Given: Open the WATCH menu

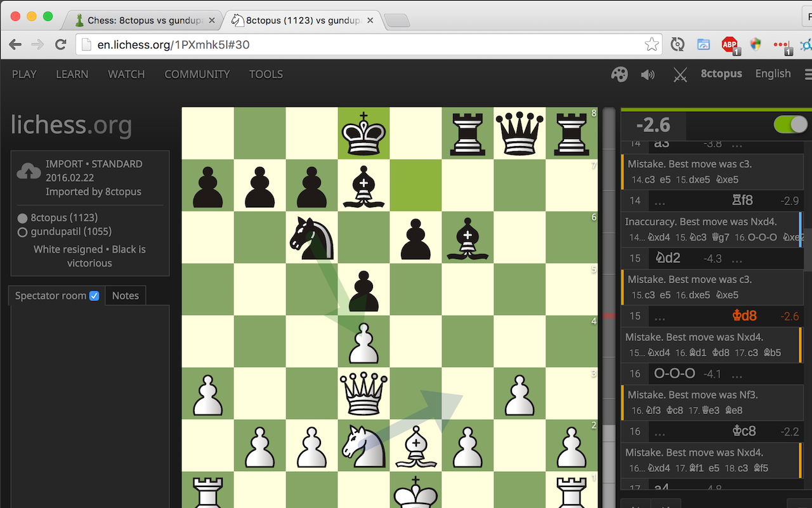Looking at the screenshot, I should (x=126, y=74).
